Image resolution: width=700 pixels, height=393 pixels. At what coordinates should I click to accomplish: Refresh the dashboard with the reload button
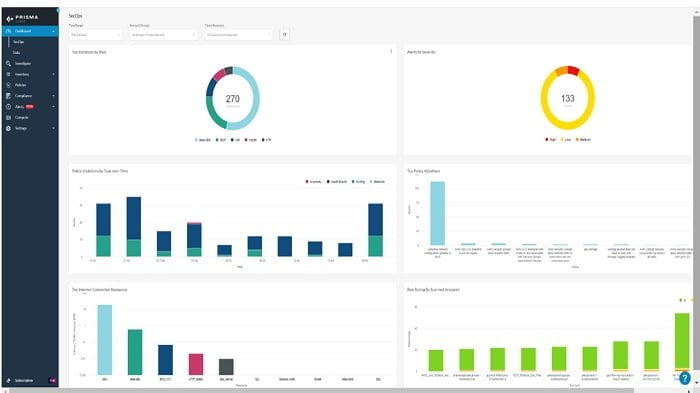pyautogui.click(x=284, y=34)
